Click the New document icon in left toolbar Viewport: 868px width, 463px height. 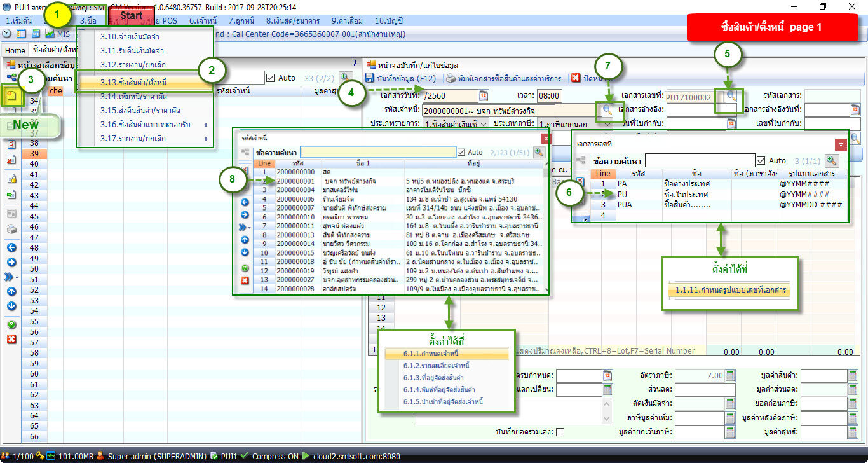click(x=11, y=96)
